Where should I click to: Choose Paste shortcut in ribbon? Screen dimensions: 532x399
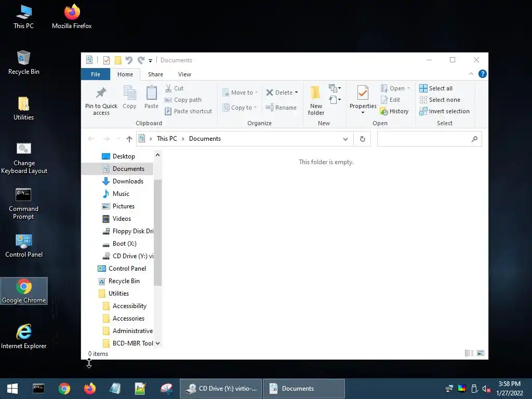point(188,111)
